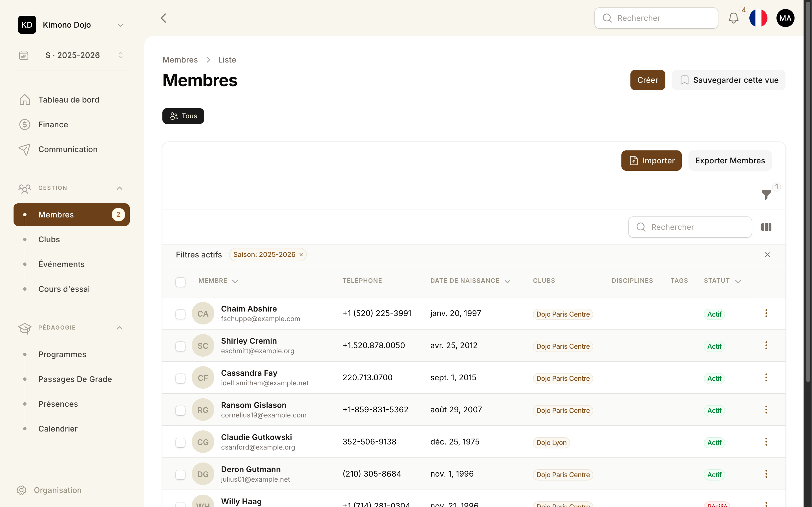
Task: Click the back arrow at the top
Action: (x=164, y=18)
